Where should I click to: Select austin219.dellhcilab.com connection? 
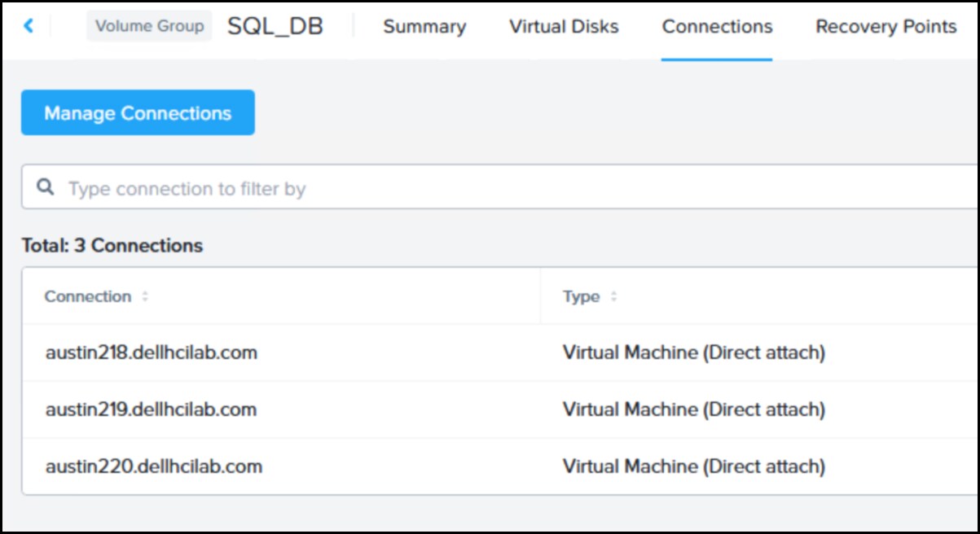151,409
